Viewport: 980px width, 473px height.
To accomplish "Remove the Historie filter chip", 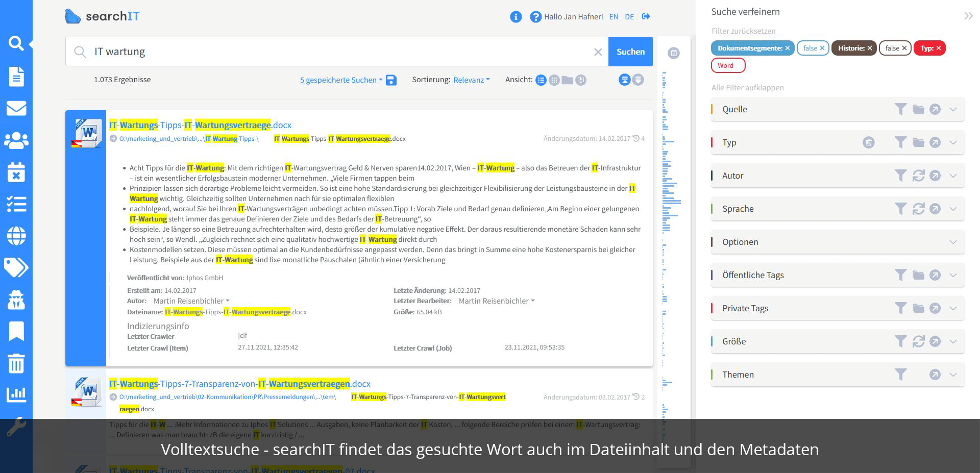I will (x=870, y=48).
